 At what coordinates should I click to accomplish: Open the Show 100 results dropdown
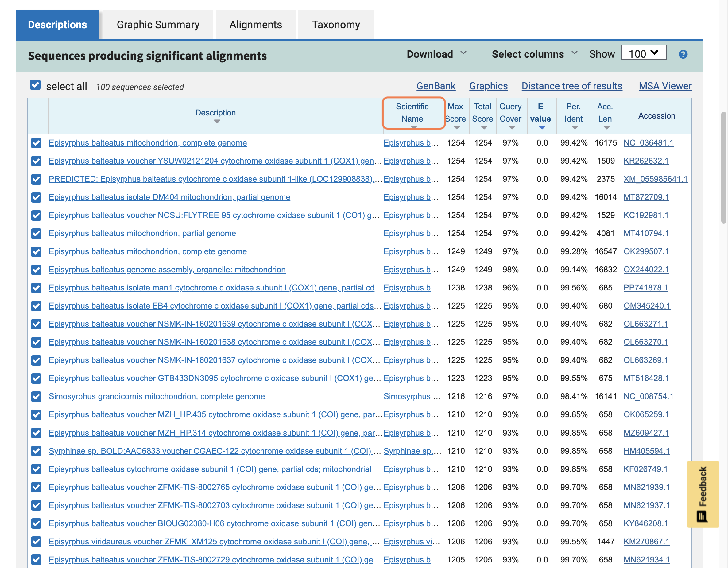coord(643,53)
